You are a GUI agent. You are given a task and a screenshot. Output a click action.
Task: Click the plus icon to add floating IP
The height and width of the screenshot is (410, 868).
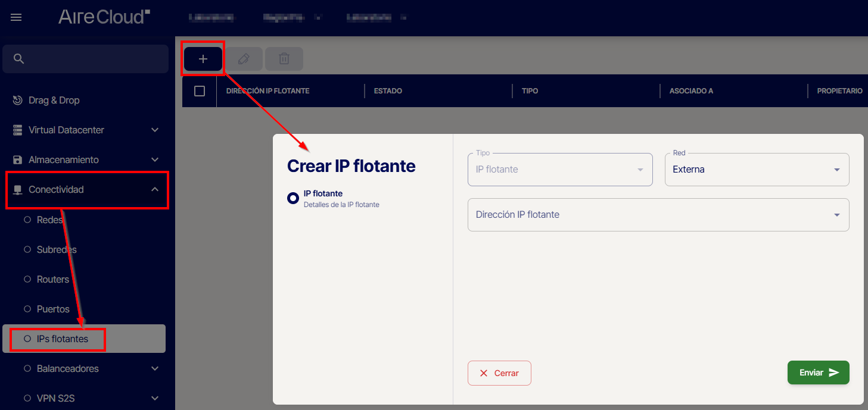tap(203, 59)
